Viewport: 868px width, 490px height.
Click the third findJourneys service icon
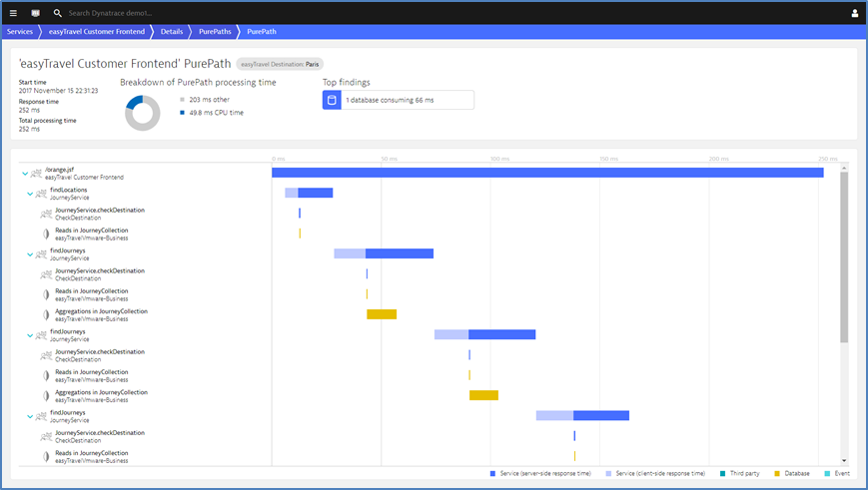coord(42,416)
